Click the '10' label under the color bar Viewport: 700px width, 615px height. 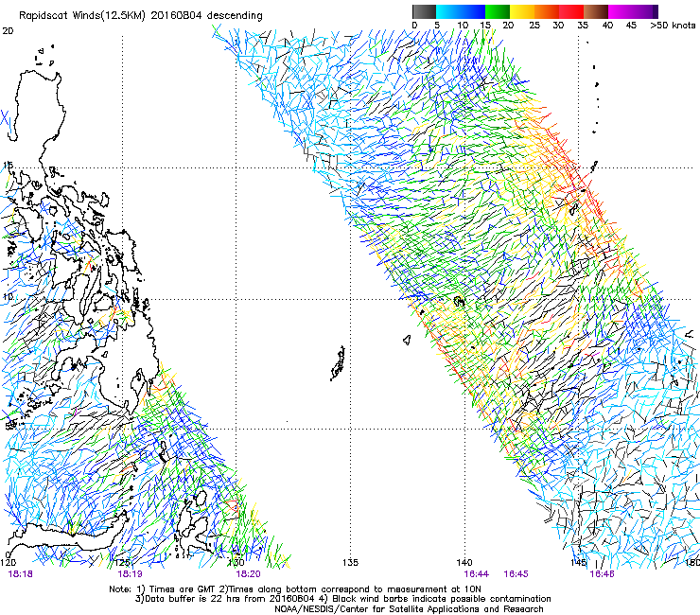coord(463,25)
